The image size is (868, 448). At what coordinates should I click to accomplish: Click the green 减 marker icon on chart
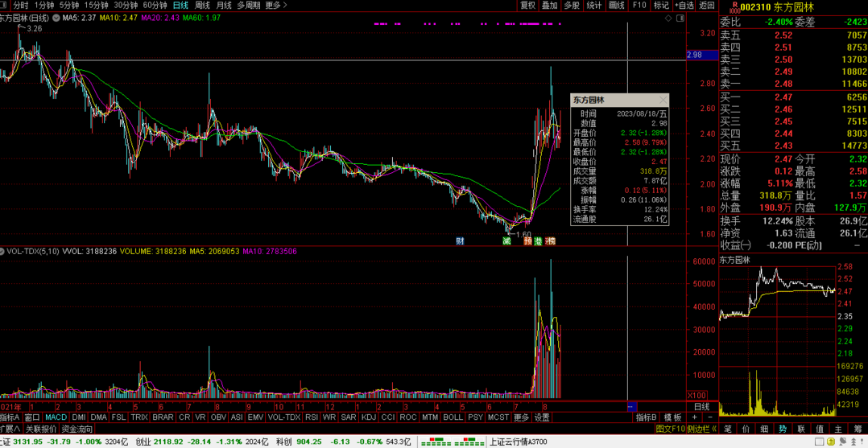(x=506, y=240)
